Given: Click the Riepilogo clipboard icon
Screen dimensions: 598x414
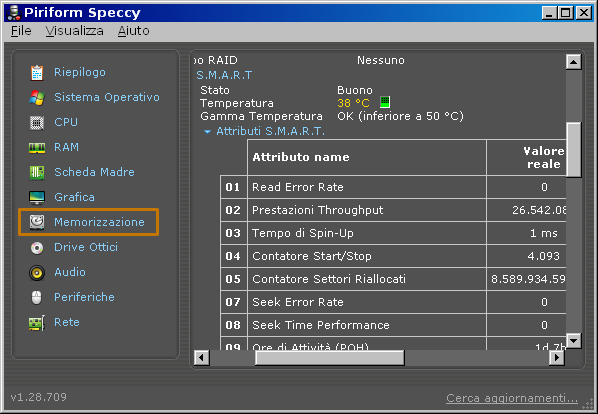Looking at the screenshot, I should pos(37,72).
